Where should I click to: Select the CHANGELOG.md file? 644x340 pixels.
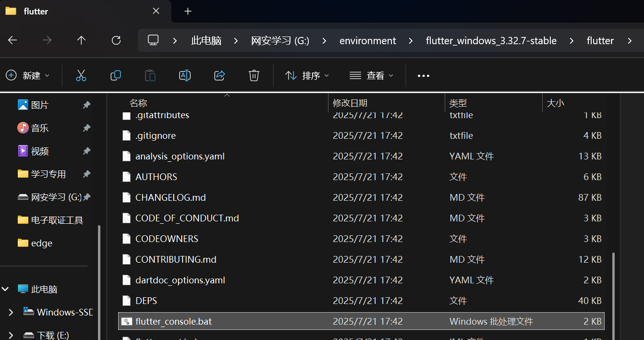pos(170,197)
